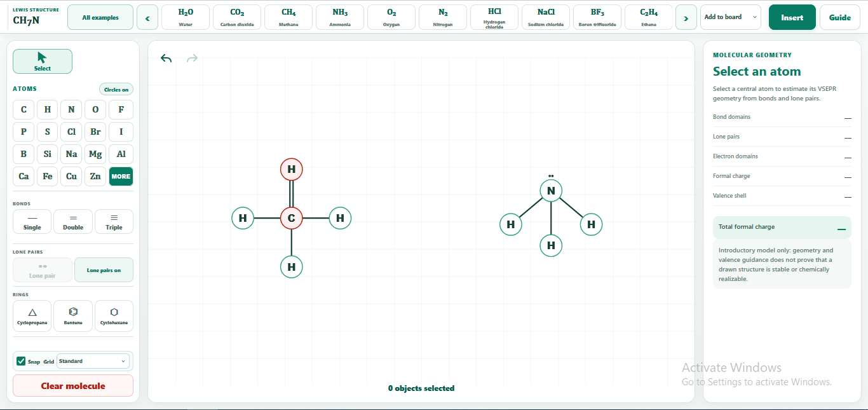Click the lone pair dots above nitrogen

point(551,175)
